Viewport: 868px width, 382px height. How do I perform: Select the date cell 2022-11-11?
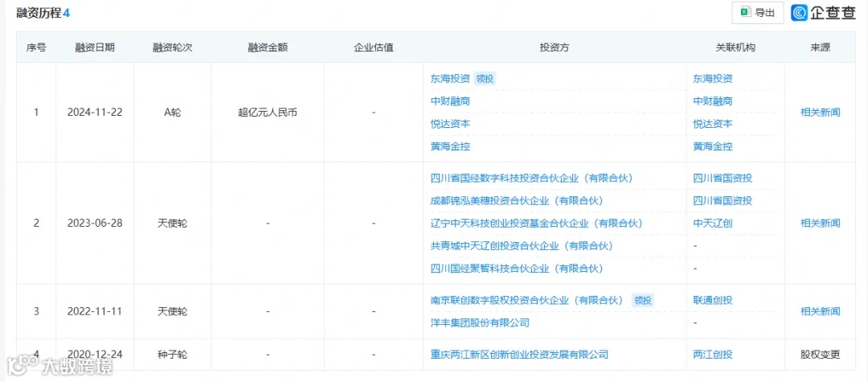[95, 312]
